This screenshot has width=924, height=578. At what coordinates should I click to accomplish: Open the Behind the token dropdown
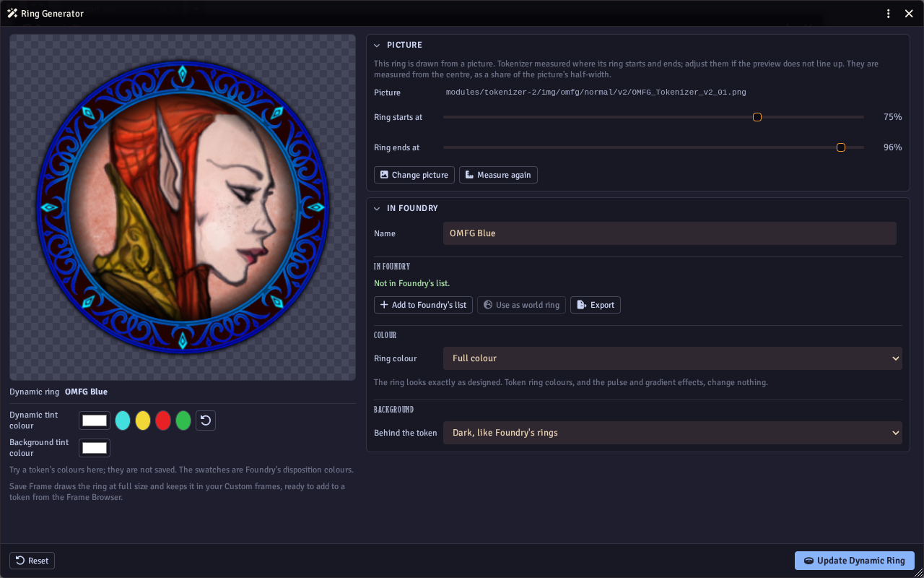673,433
